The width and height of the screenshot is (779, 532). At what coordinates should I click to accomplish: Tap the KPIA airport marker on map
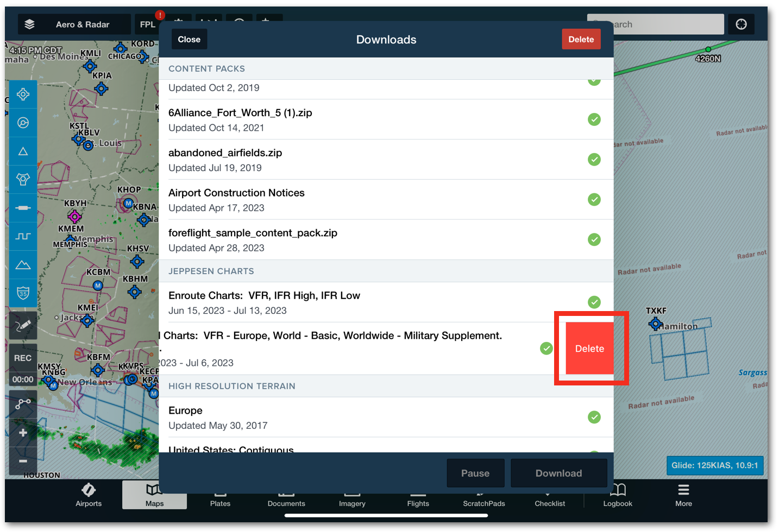(x=101, y=88)
